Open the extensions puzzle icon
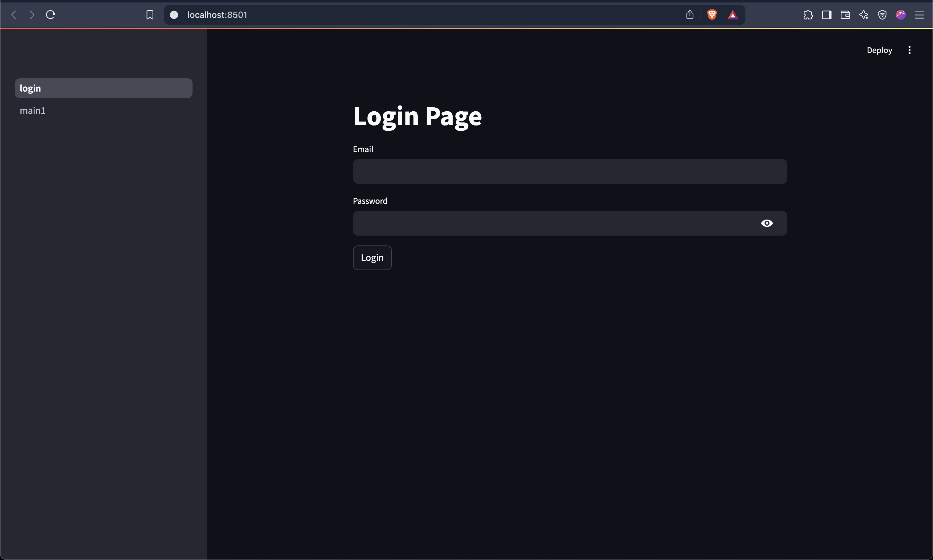Viewport: 933px width, 560px height. 808,15
